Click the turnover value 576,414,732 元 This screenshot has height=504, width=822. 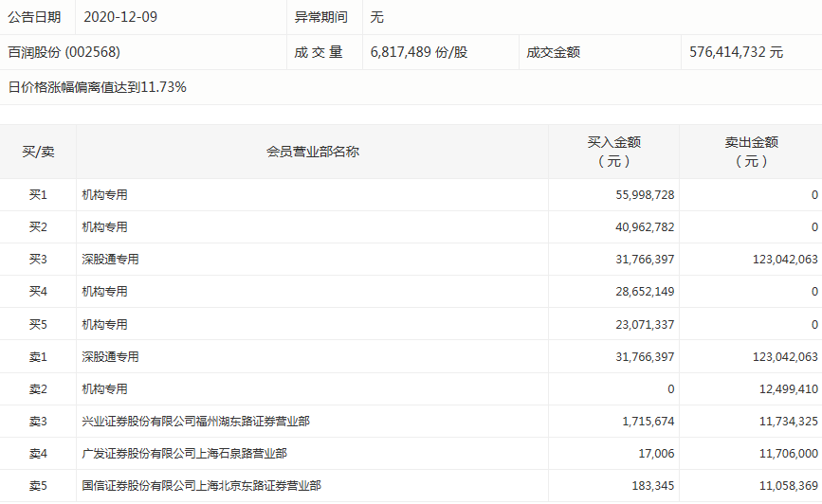coord(736,52)
